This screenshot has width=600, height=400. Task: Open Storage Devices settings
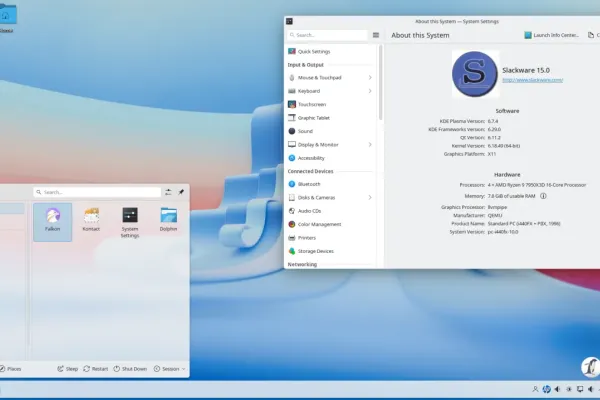click(x=330, y=251)
